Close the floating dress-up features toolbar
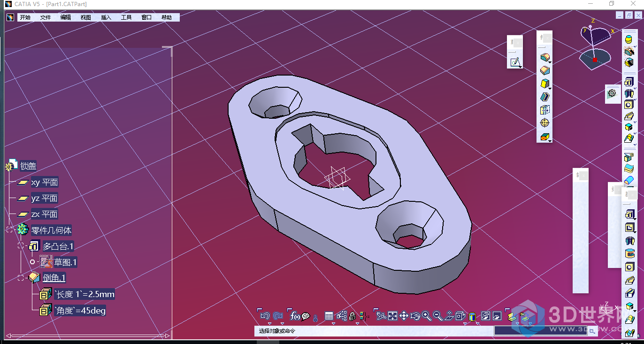 click(547, 38)
